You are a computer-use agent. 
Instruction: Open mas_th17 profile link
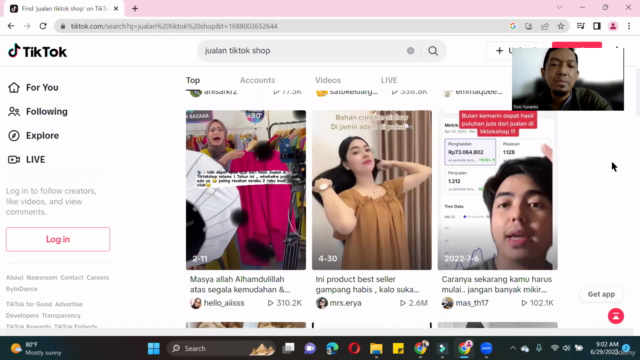(x=471, y=303)
